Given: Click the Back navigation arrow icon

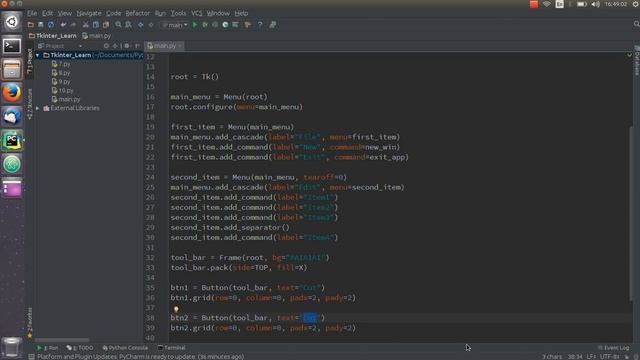Looking at the screenshot, I should [x=141, y=25].
